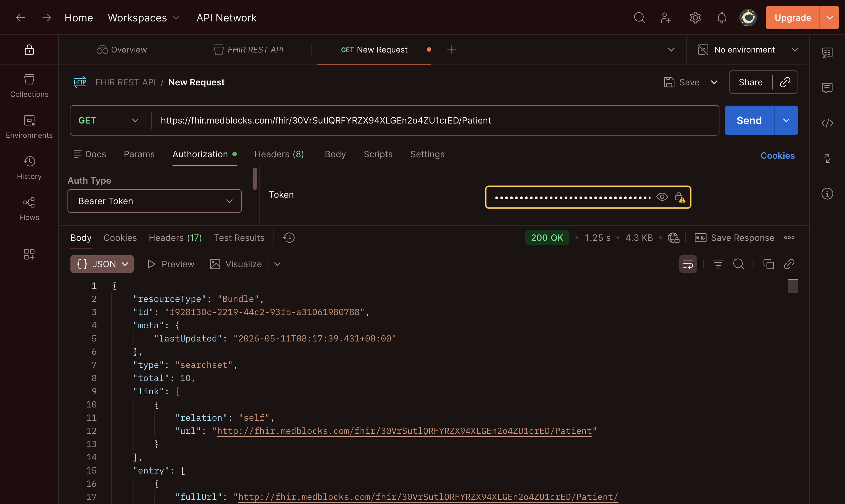Open the code snippet icon
This screenshot has height=504, width=845.
point(827,123)
